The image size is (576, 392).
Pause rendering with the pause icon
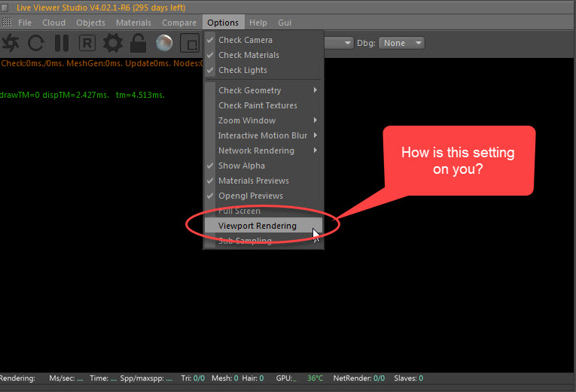62,43
